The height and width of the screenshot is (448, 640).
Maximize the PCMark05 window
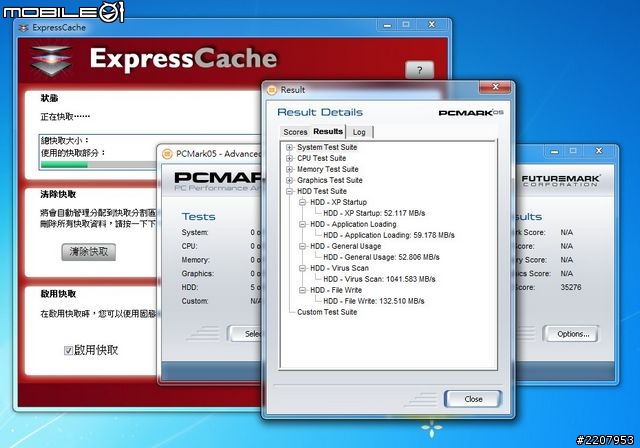click(x=573, y=151)
